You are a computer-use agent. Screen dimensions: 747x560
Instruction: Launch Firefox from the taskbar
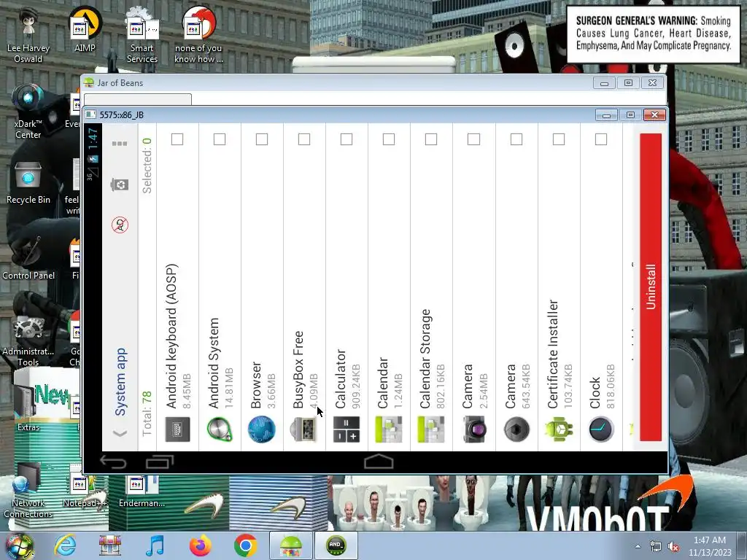coord(201,545)
